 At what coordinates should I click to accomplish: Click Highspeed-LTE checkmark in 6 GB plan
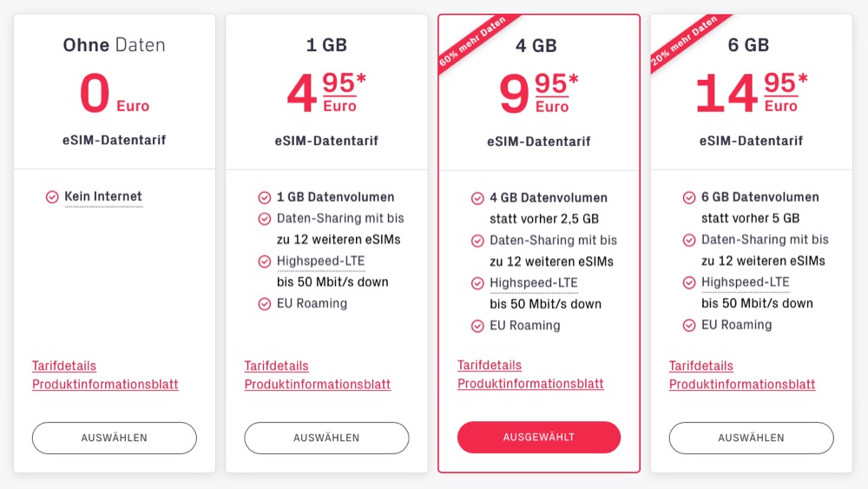[x=689, y=282]
